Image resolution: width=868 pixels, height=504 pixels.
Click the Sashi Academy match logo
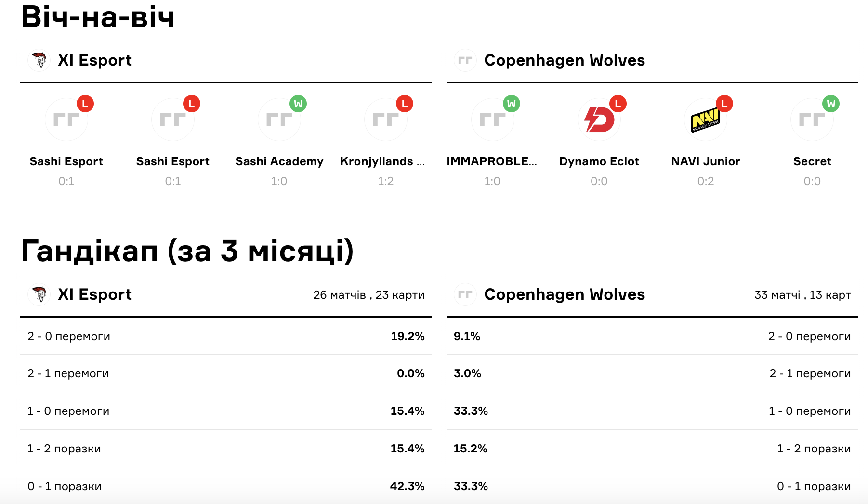[279, 119]
